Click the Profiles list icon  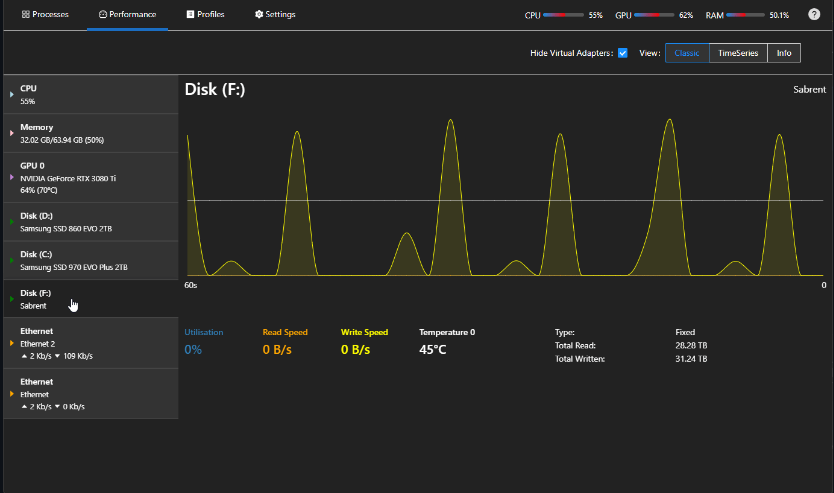coord(190,14)
